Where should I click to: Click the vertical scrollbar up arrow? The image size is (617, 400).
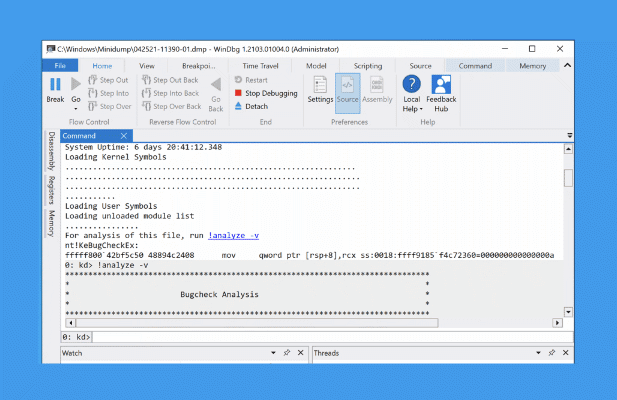[x=568, y=149]
